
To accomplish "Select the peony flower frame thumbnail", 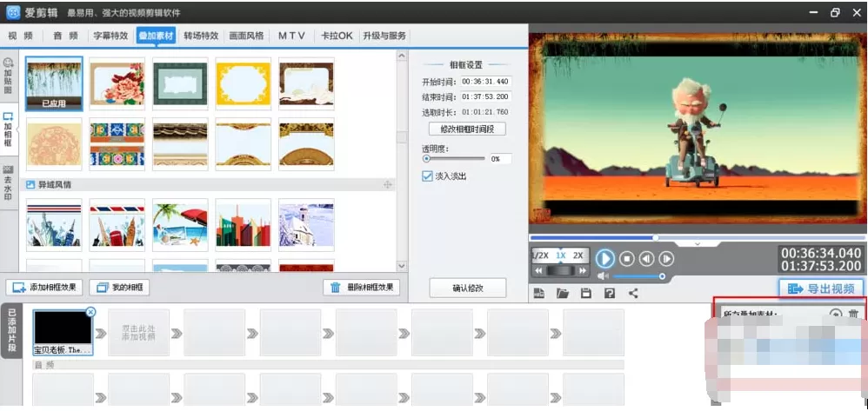I will (x=117, y=83).
